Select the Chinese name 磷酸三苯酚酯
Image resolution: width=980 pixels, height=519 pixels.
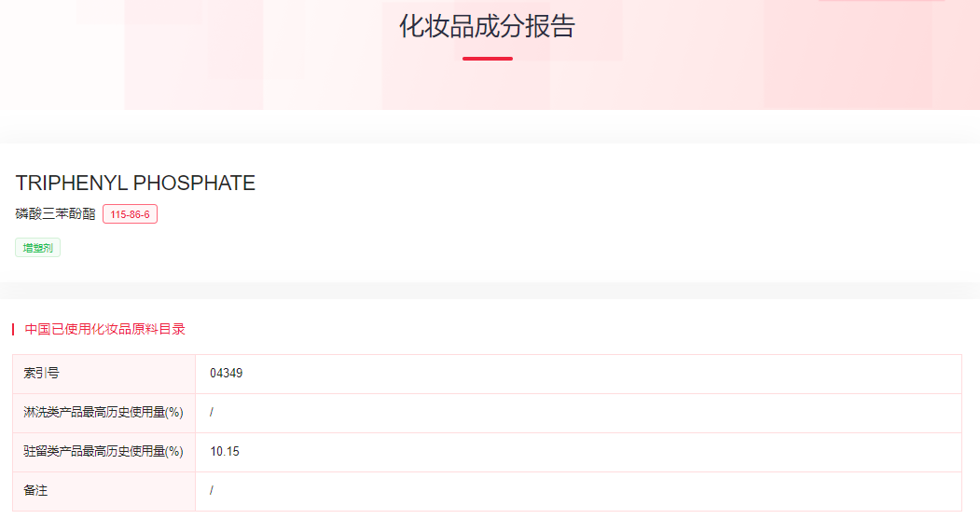(x=56, y=214)
